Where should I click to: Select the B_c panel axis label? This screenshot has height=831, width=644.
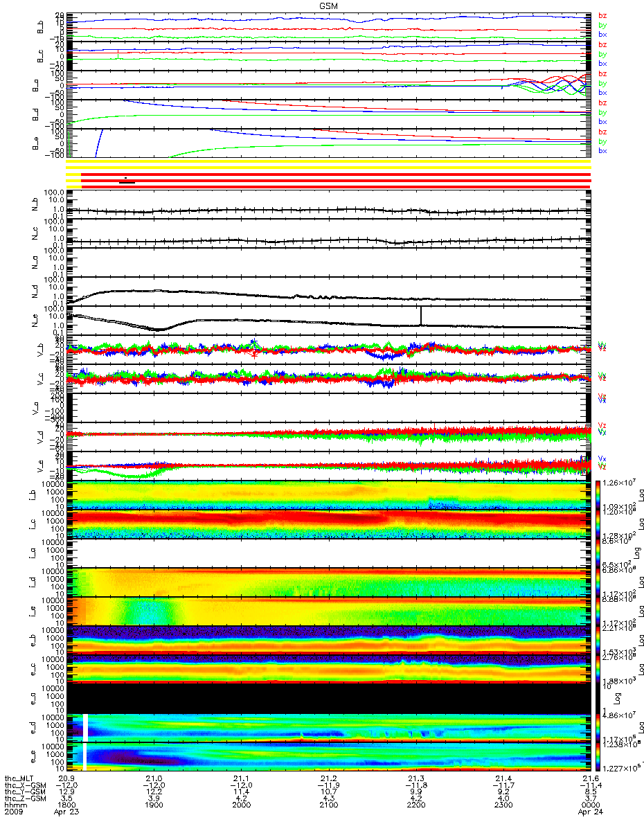tap(39, 56)
